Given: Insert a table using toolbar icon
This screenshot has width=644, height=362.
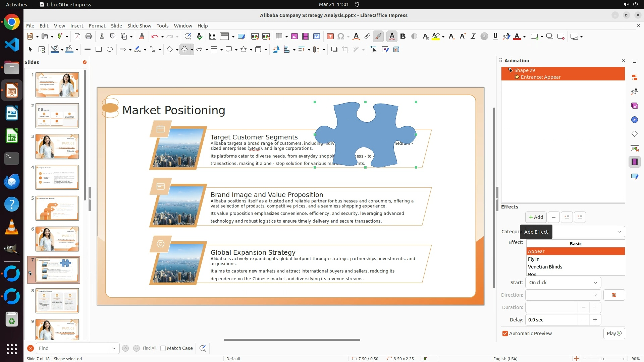Looking at the screenshot, I should 279,37.
